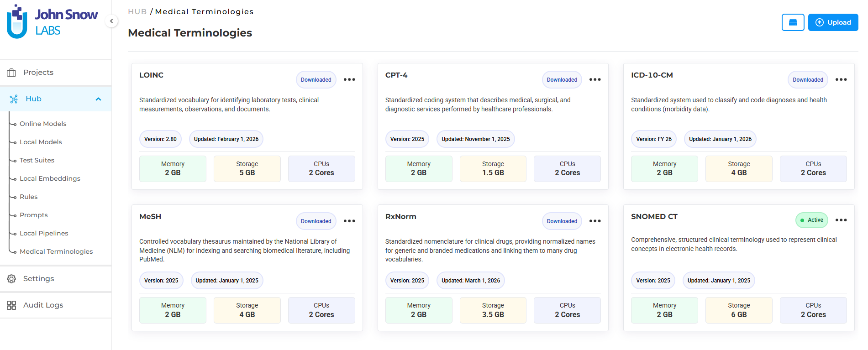The width and height of the screenshot is (868, 350).
Task: Open the MeSH card three-dot menu
Action: [x=349, y=221]
